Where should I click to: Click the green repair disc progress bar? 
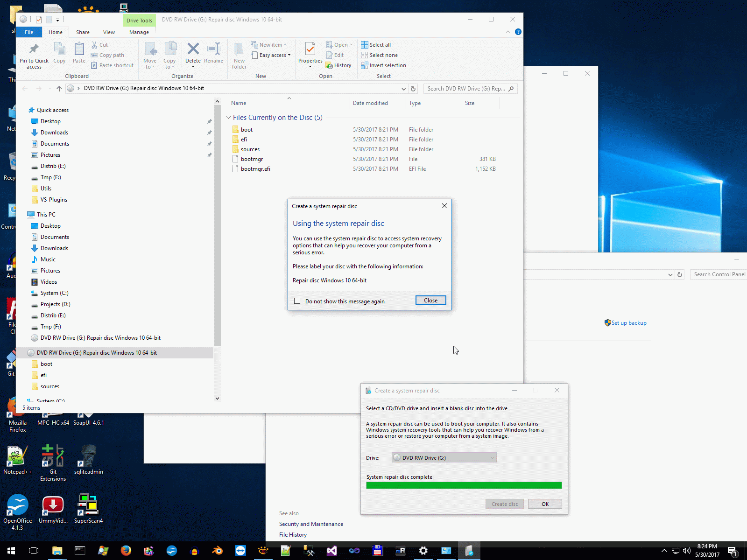click(464, 485)
